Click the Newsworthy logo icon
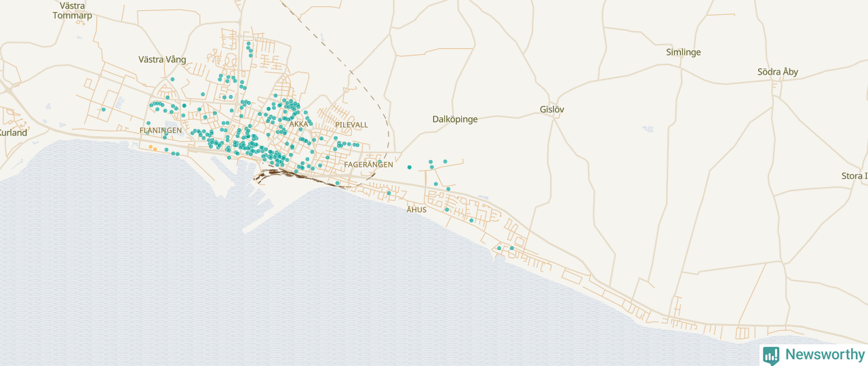Image resolution: width=868 pixels, height=366 pixels. (771, 355)
